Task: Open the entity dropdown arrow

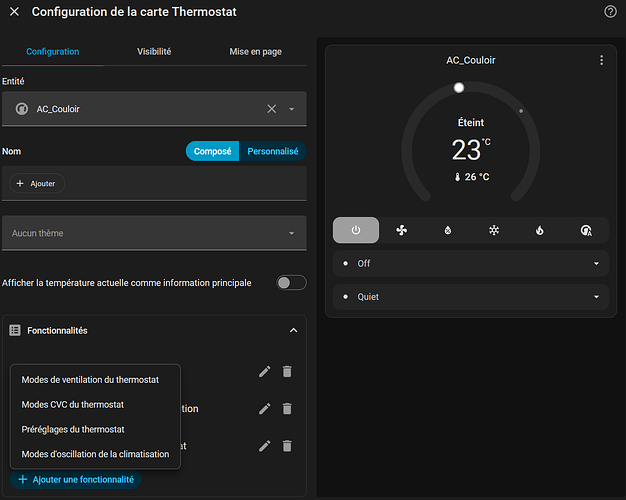Action: tap(292, 109)
